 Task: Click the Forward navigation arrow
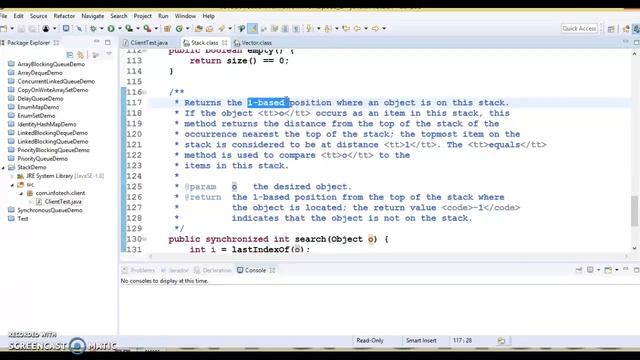click(375, 29)
